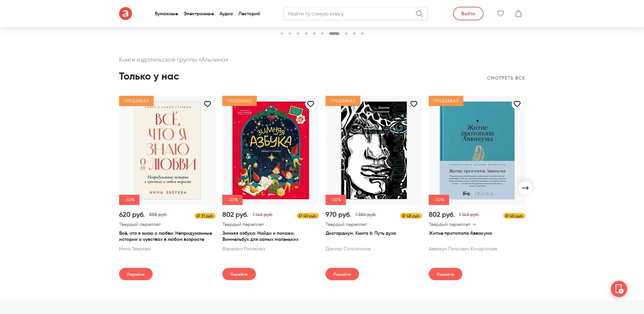Add Дисгардиум book to favorites

(414, 104)
